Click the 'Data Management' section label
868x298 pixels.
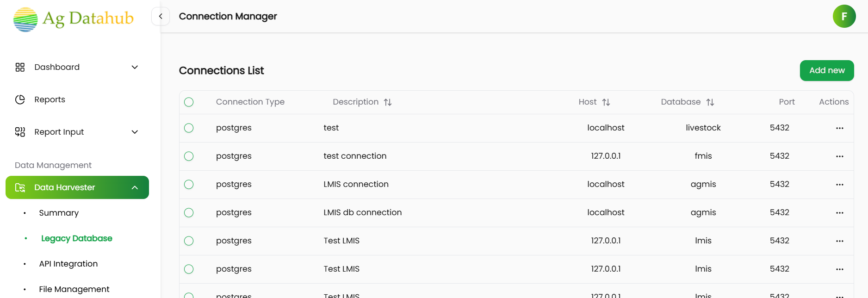(x=53, y=165)
